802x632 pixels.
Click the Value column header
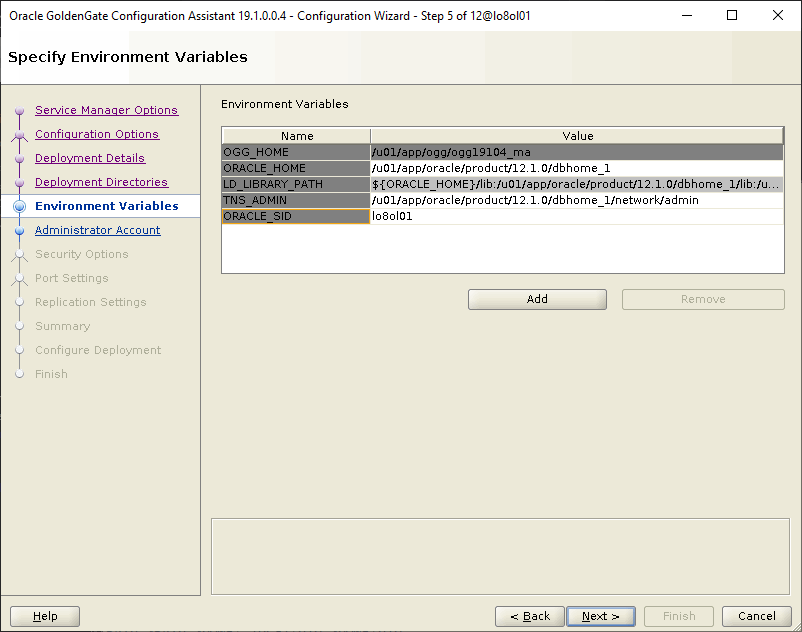tap(577, 136)
